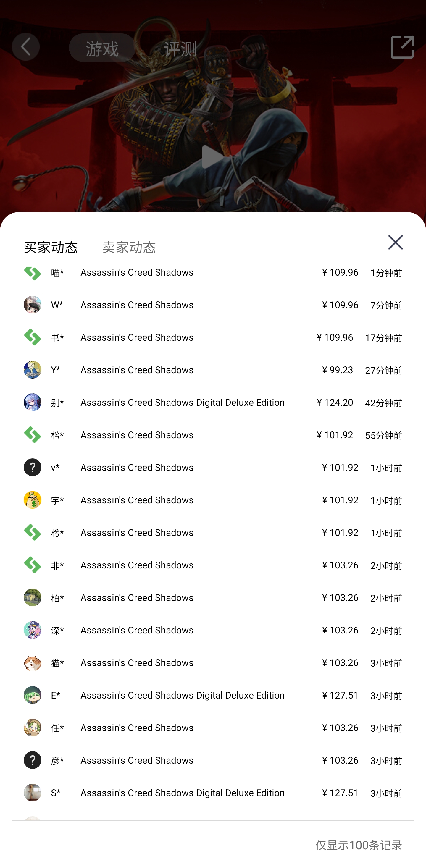The image size is (426, 868).
Task: Click ¥ 101.92 price in v* row
Action: [x=340, y=467]
